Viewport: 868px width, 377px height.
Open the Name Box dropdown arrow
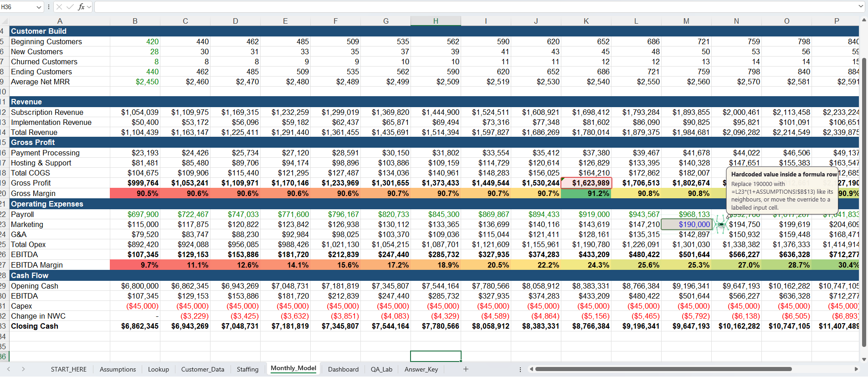(39, 7)
